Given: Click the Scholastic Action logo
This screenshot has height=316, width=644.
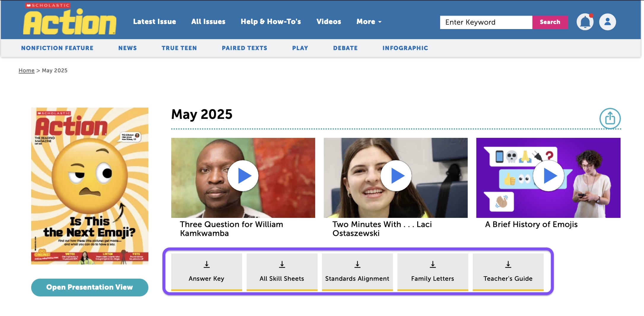Looking at the screenshot, I should 70,20.
